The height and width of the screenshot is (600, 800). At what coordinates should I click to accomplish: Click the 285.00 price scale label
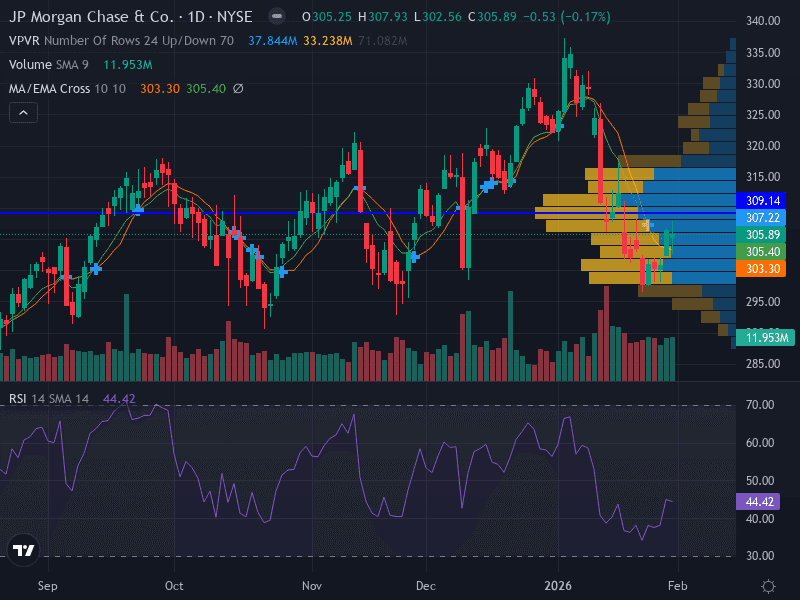[x=763, y=364]
